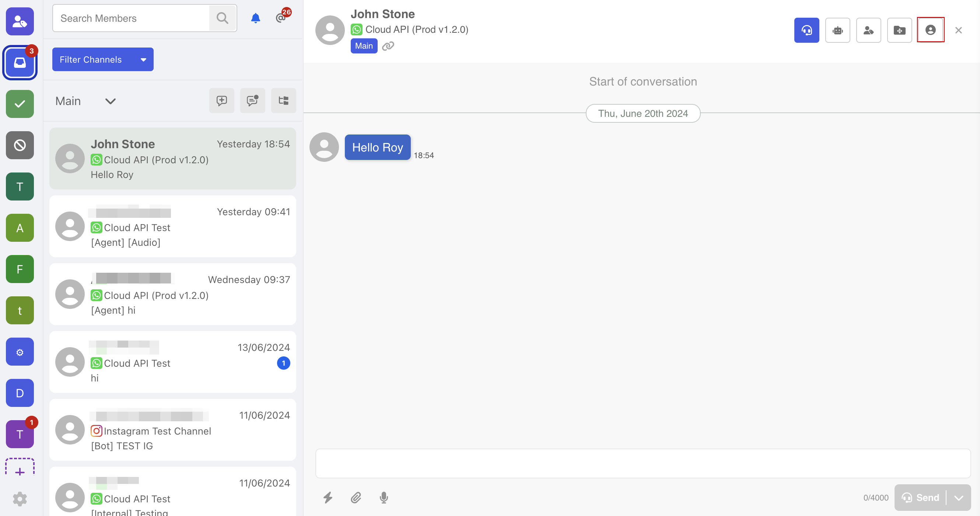Expand the Main inbox chevron
Image resolution: width=980 pixels, height=516 pixels.
[110, 101]
